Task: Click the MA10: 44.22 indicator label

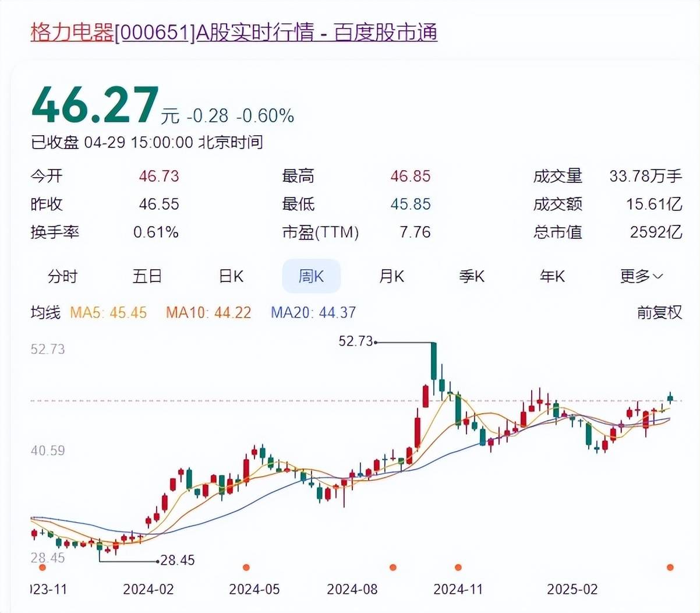Action: click(208, 313)
